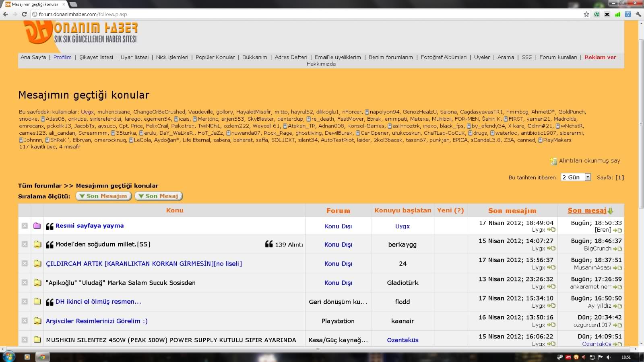The height and width of the screenshot is (362, 644).
Task: Click Yeni (?) column header
Action: [450, 210]
